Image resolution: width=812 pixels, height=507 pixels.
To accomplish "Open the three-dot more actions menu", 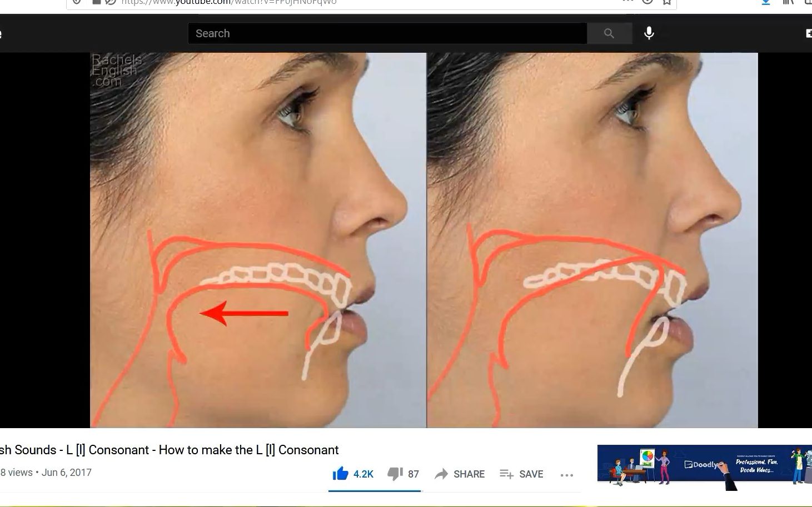I will click(567, 475).
